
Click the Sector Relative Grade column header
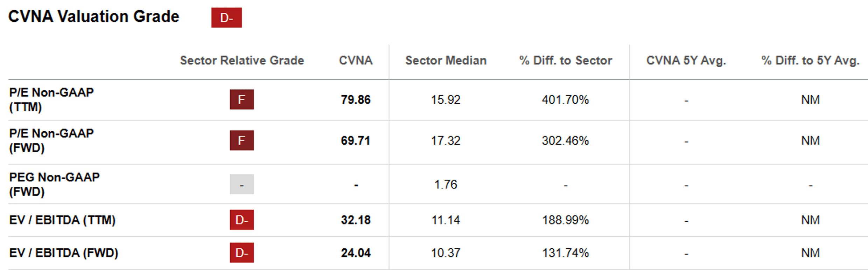pos(242,61)
